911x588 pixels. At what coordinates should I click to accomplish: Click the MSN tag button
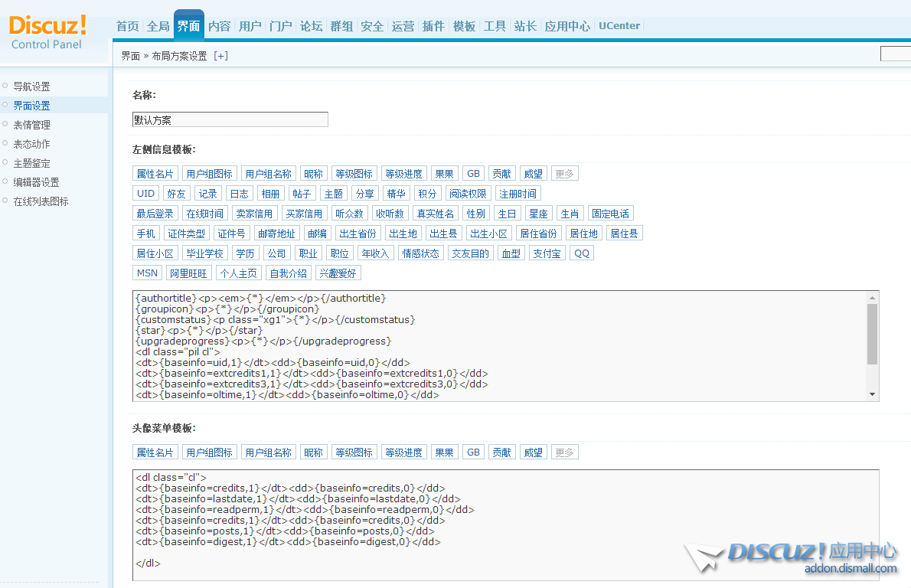tap(147, 273)
